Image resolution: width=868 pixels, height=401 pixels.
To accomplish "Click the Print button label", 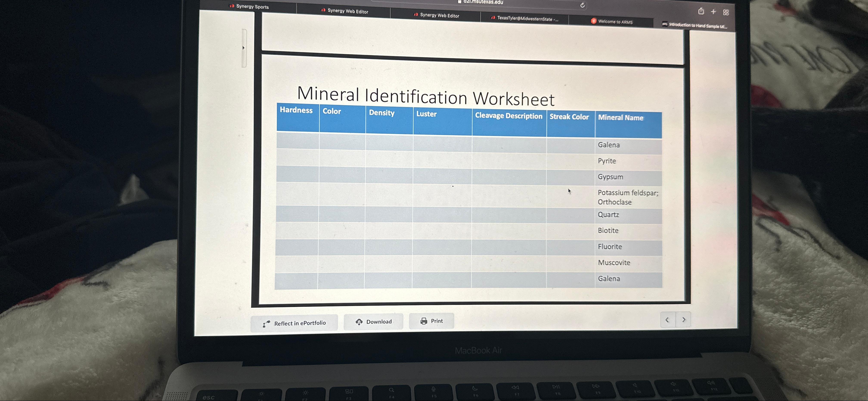I will pyautogui.click(x=437, y=321).
